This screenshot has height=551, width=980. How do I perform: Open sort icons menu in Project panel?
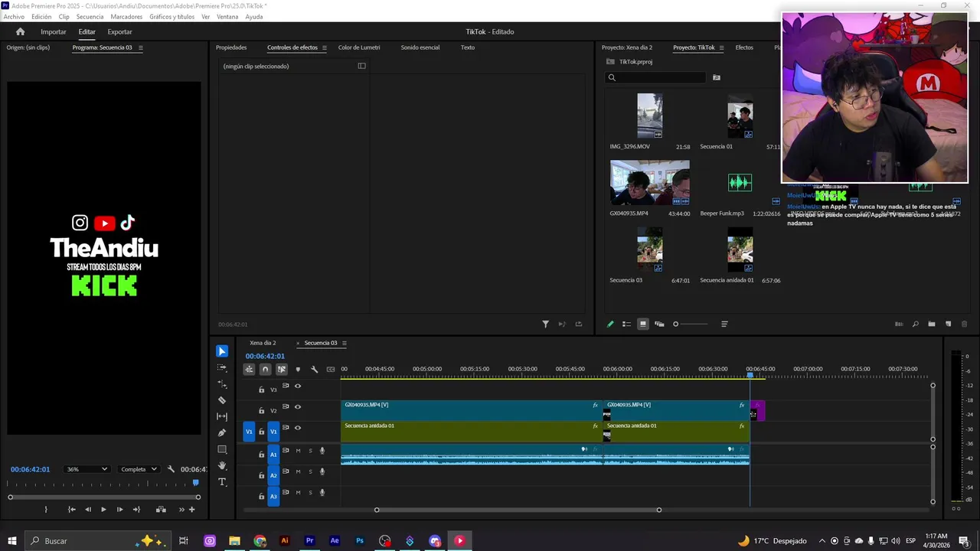click(x=724, y=324)
